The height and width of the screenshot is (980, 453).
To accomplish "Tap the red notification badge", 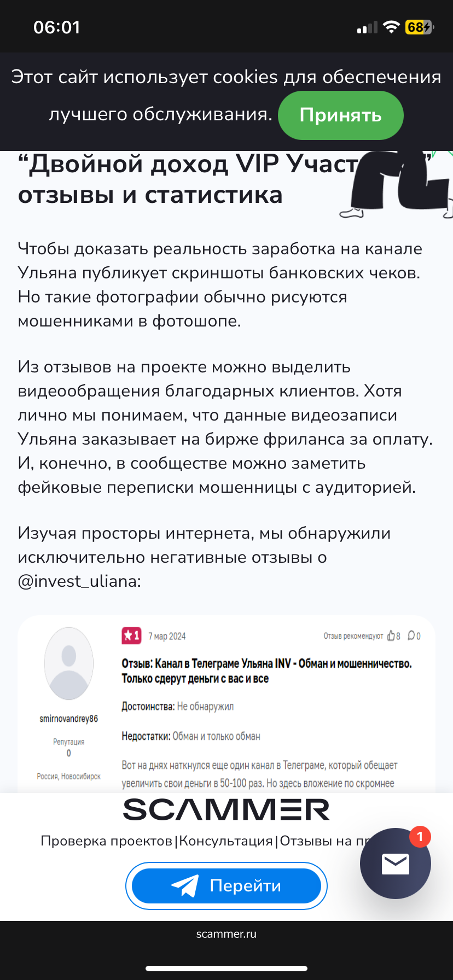I will [420, 837].
